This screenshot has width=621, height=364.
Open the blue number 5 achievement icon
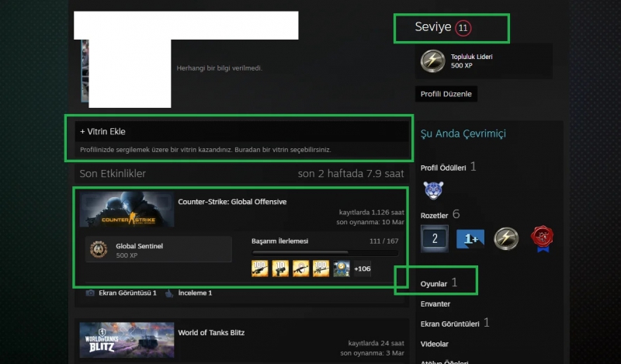point(342,268)
